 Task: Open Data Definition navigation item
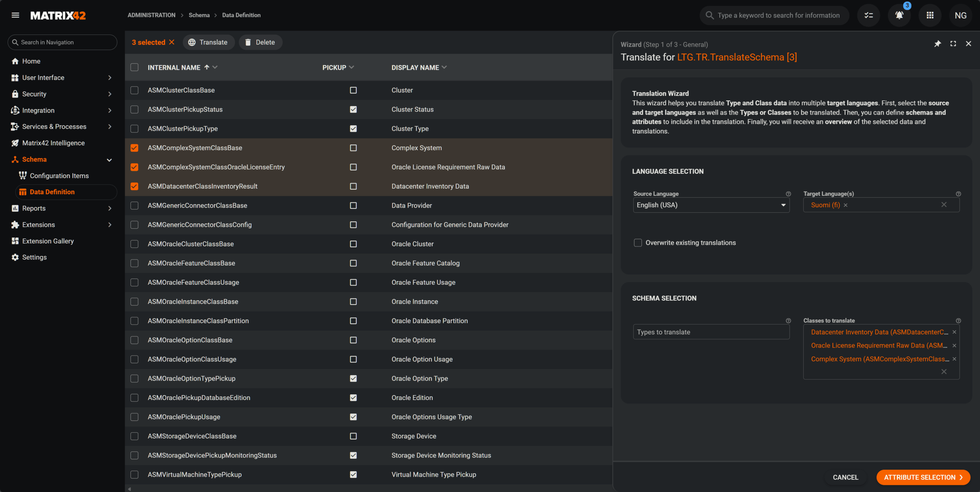[66, 192]
